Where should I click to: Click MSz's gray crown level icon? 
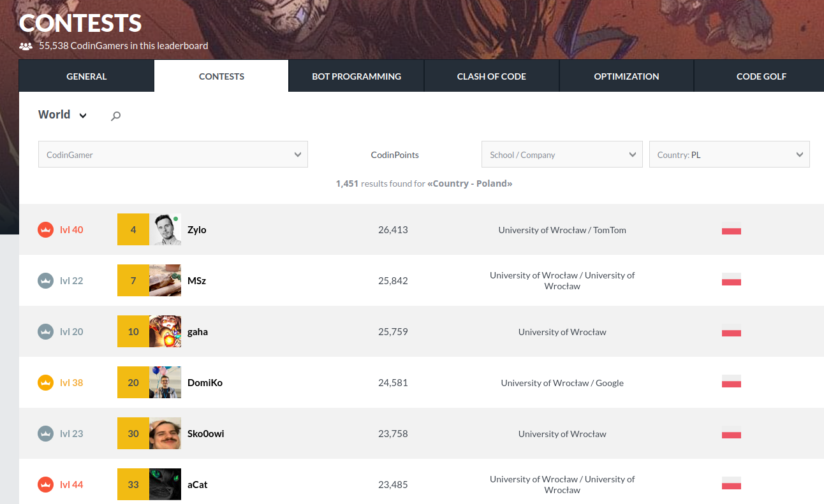coord(45,281)
